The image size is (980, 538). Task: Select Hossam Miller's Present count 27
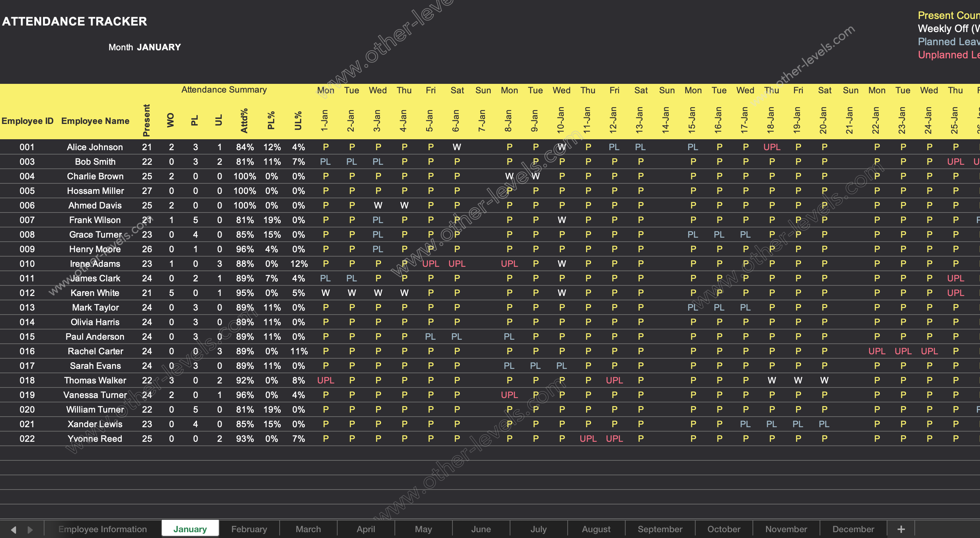point(147,191)
